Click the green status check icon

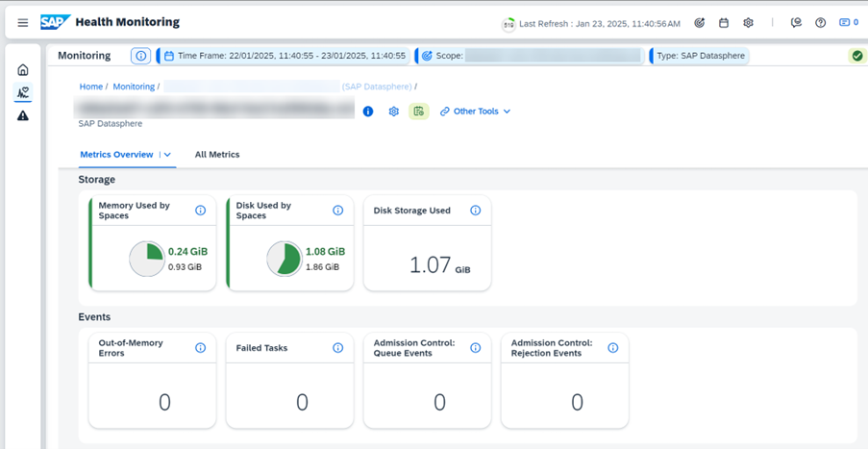click(856, 56)
